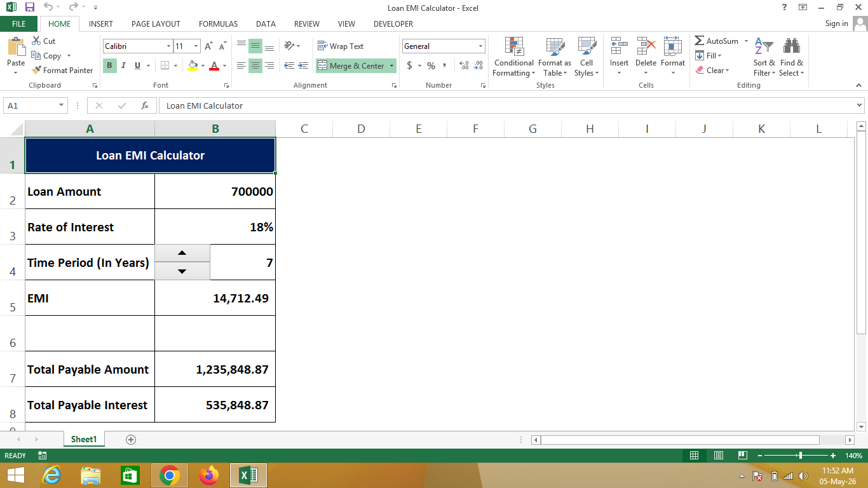Viewport: 868px width, 488px height.
Task: Switch to the DEVELOPER tab
Action: click(393, 24)
